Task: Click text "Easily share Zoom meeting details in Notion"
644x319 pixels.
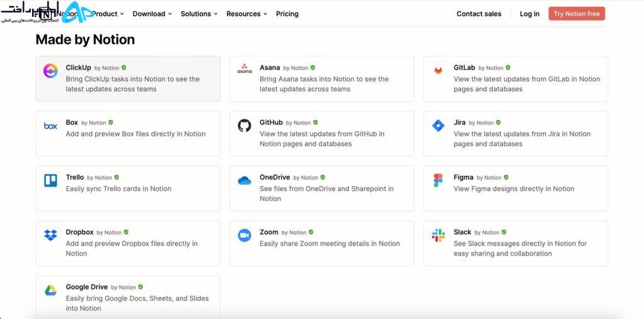Action: tap(330, 244)
